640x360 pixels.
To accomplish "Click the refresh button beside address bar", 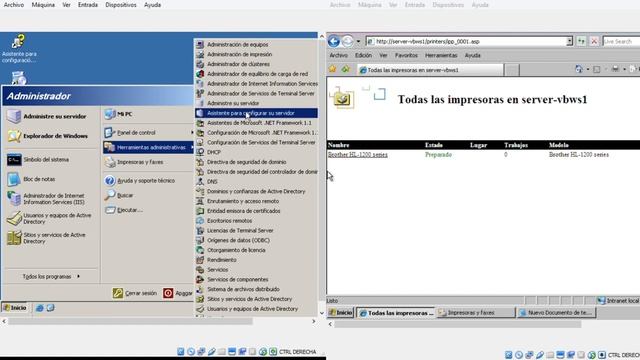I will click(x=581, y=41).
